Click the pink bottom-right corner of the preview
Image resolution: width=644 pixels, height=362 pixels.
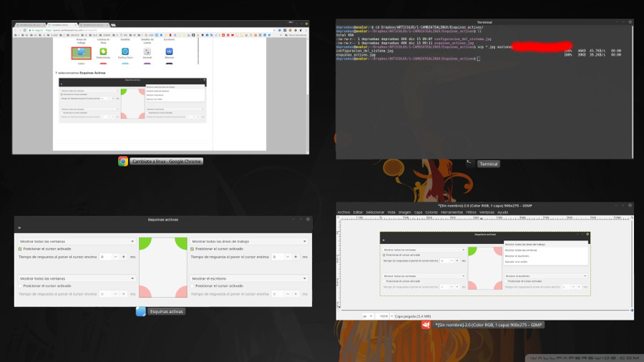coord(182,291)
